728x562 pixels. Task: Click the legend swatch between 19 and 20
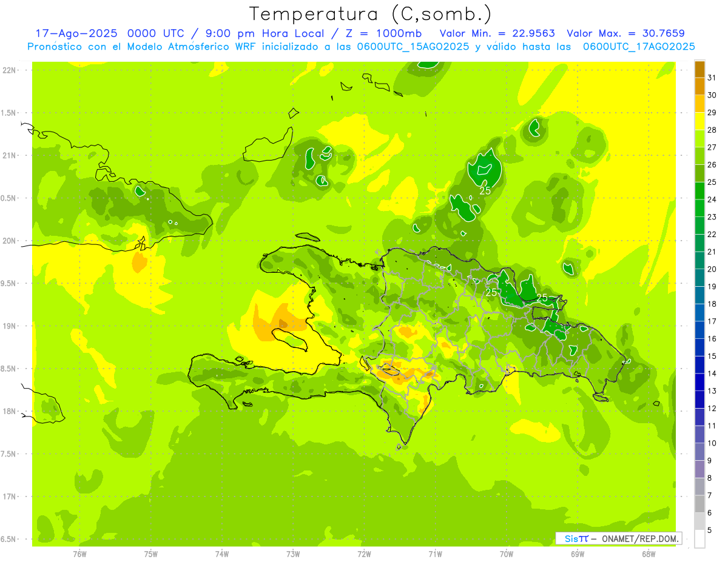pos(699,278)
